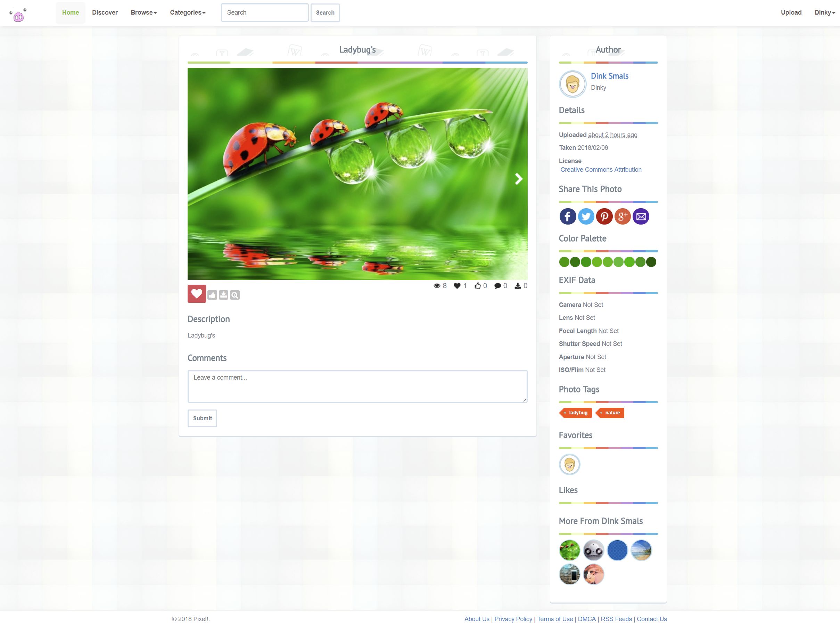The image size is (840, 641).
Task: Share photo on Twitter
Action: [586, 216]
